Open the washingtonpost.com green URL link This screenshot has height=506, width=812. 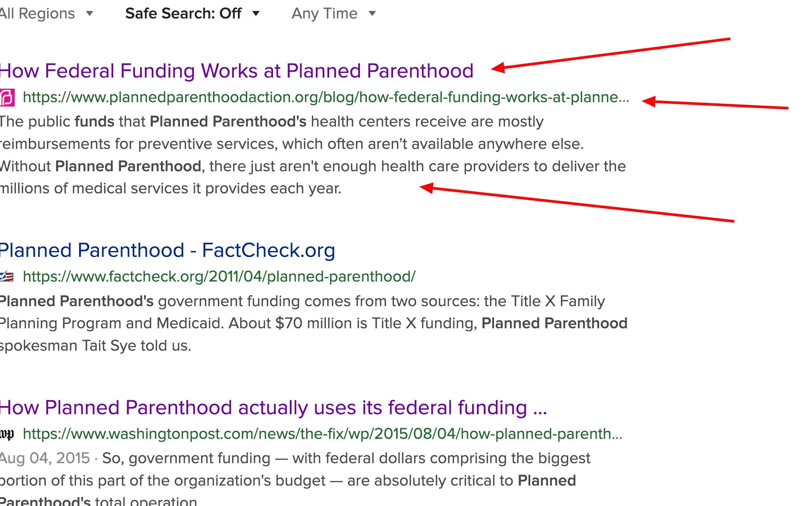coord(322,434)
